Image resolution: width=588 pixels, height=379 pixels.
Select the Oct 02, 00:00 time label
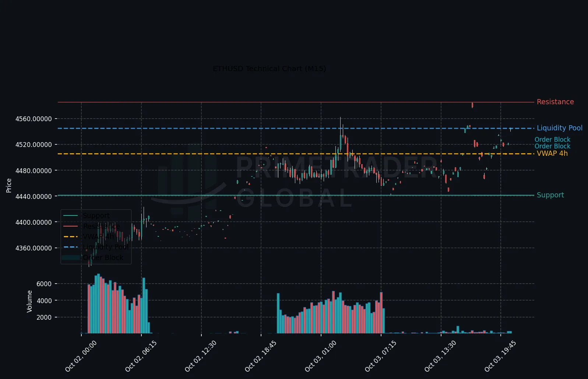tap(81, 356)
